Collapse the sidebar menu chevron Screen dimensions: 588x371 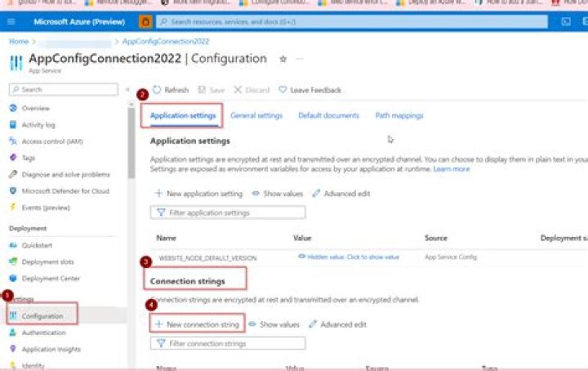(127, 89)
